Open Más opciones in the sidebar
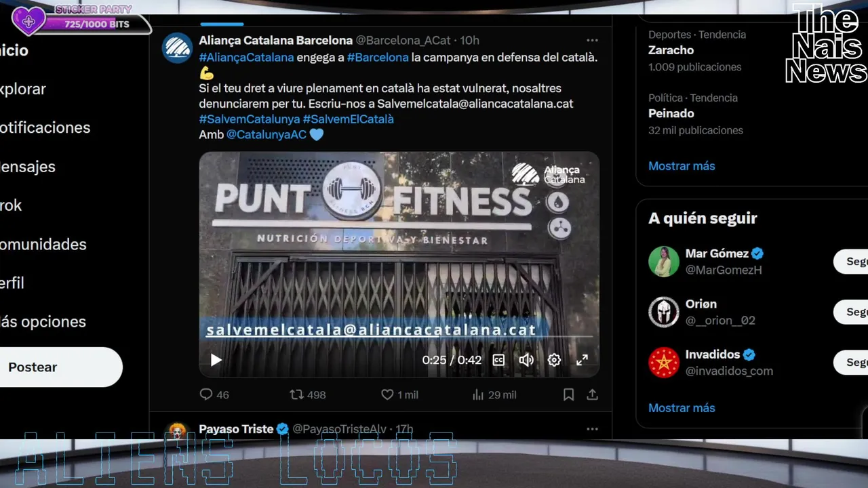The image size is (868, 488). pyautogui.click(x=43, y=321)
